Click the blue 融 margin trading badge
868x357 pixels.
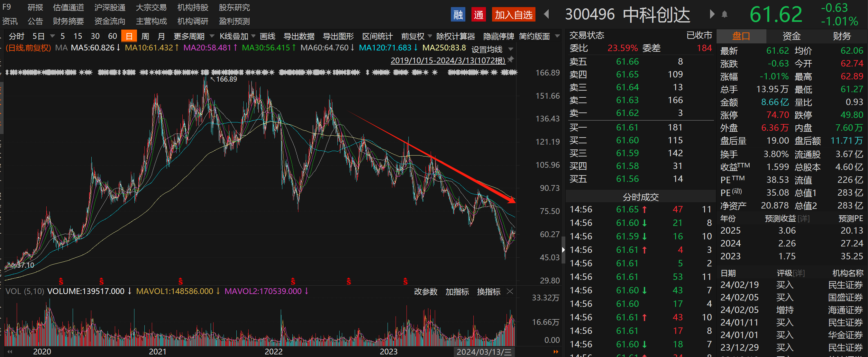(x=458, y=14)
